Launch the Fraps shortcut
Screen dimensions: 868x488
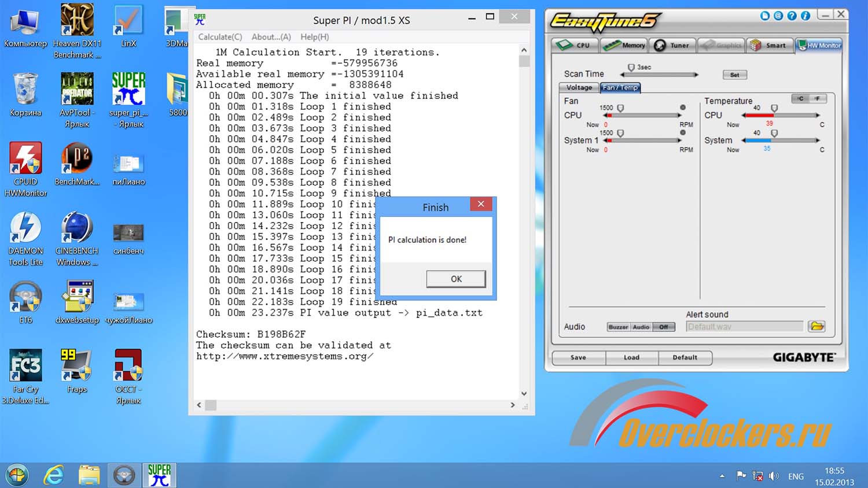click(x=77, y=371)
